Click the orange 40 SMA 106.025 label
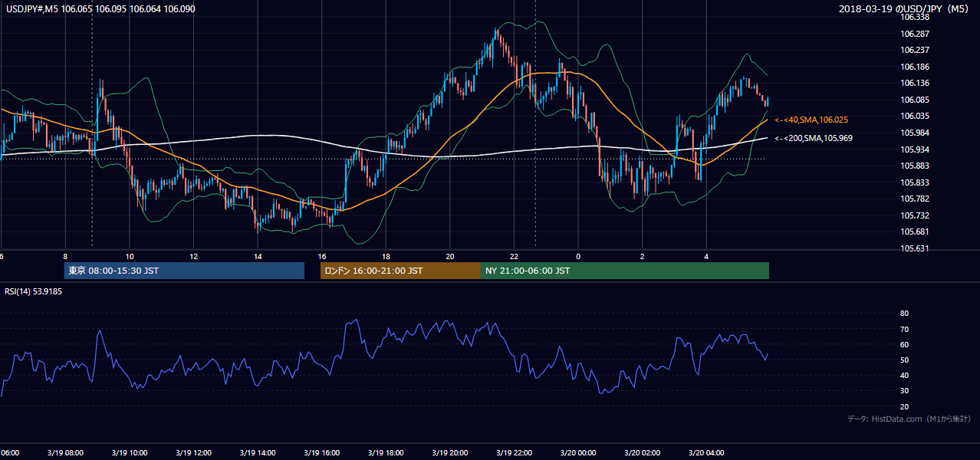The width and height of the screenshot is (980, 460). pyautogui.click(x=811, y=120)
